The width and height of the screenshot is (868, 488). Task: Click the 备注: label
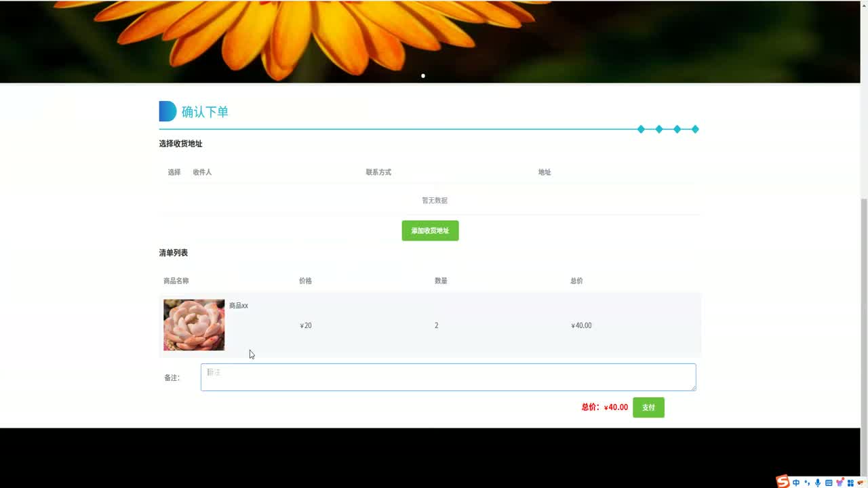click(x=172, y=378)
